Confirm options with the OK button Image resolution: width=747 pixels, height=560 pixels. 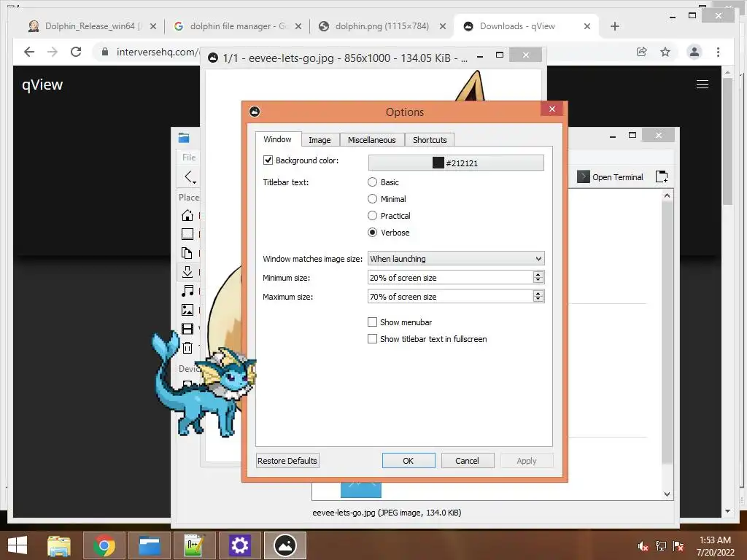point(409,461)
